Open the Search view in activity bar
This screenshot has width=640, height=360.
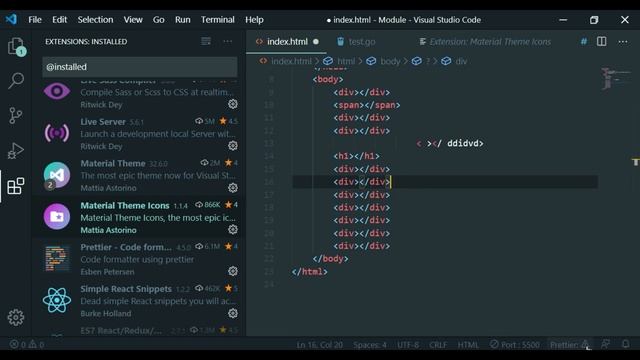click(16, 81)
